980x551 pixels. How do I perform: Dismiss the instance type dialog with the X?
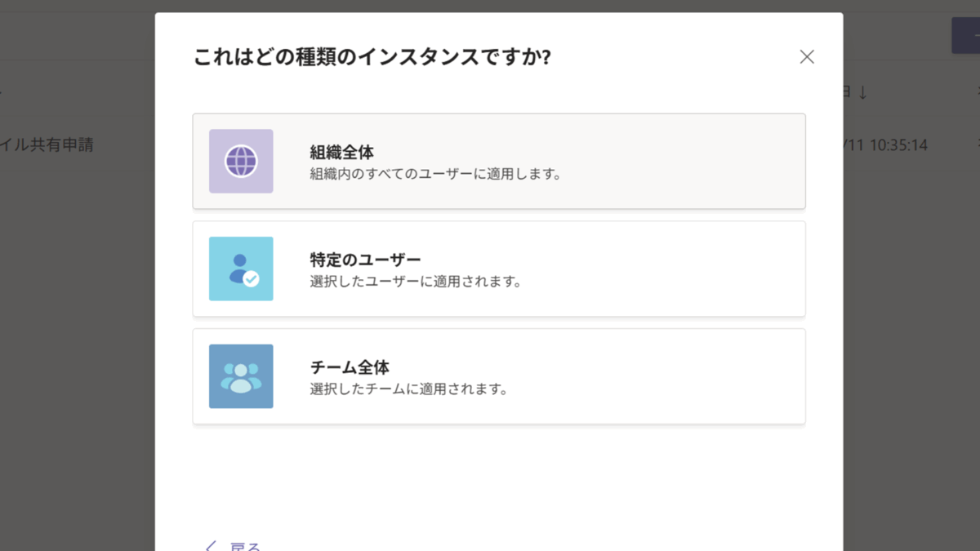(807, 56)
